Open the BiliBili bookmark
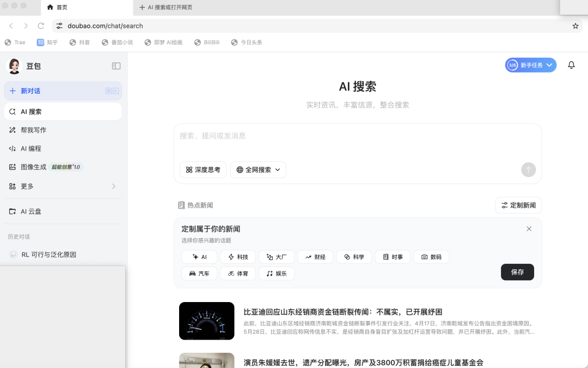Screen dimensions: 588x368 point(207,43)
